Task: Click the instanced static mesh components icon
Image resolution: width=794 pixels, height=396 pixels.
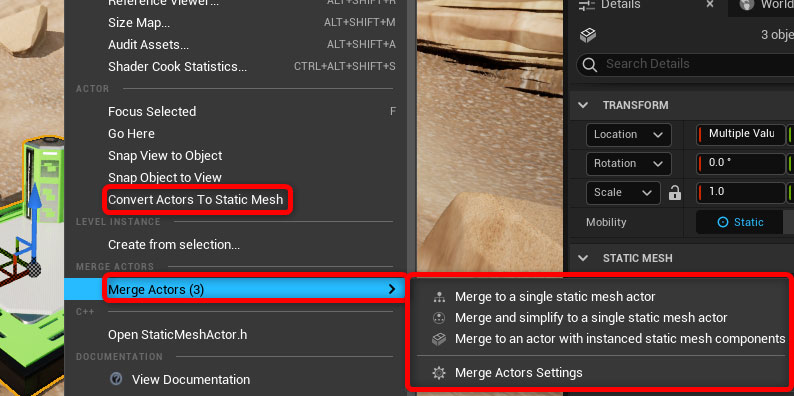Action: coord(439,339)
